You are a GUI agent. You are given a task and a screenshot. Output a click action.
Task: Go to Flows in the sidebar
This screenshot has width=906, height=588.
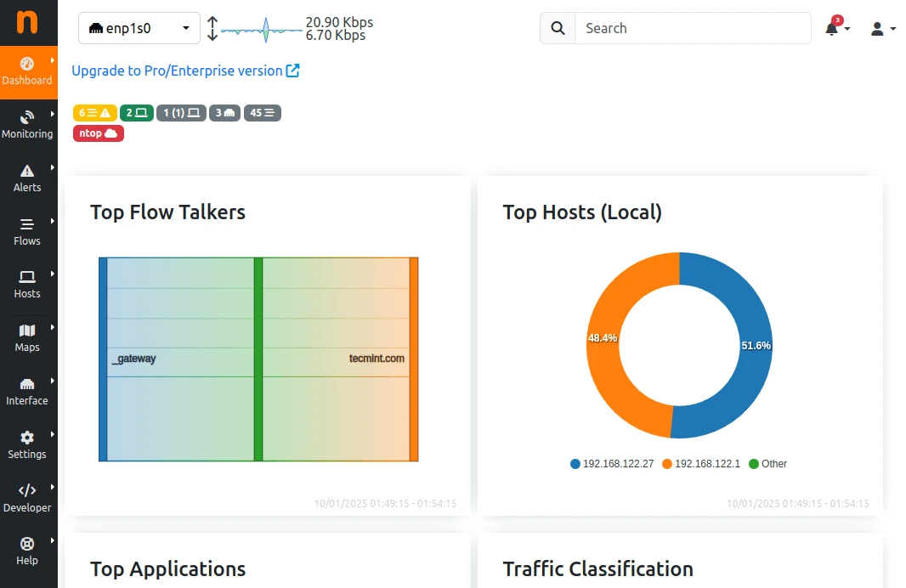(27, 232)
